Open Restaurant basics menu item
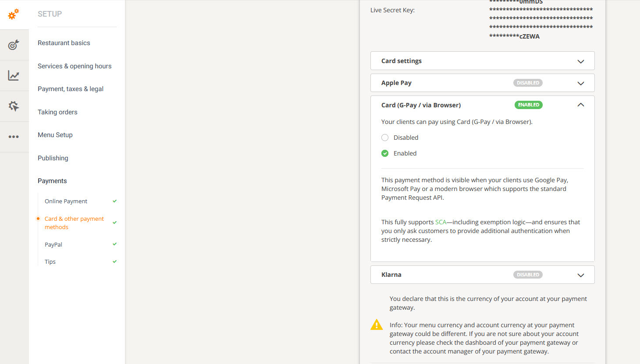This screenshot has width=640, height=364. (64, 43)
